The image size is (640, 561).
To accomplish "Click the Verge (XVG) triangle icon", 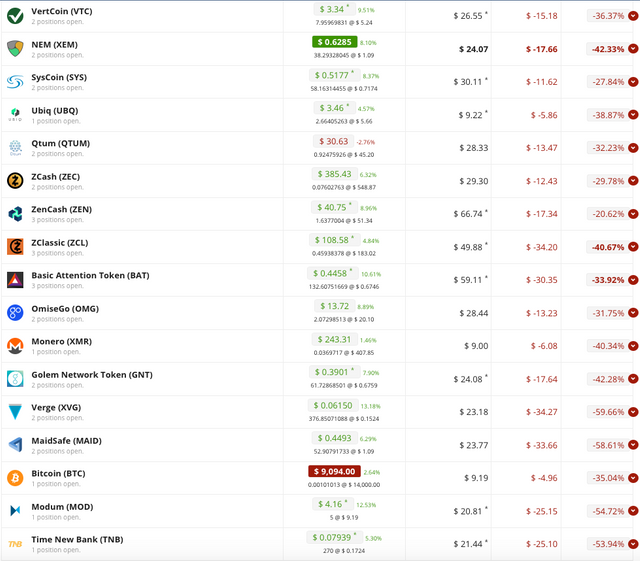I will [x=15, y=412].
